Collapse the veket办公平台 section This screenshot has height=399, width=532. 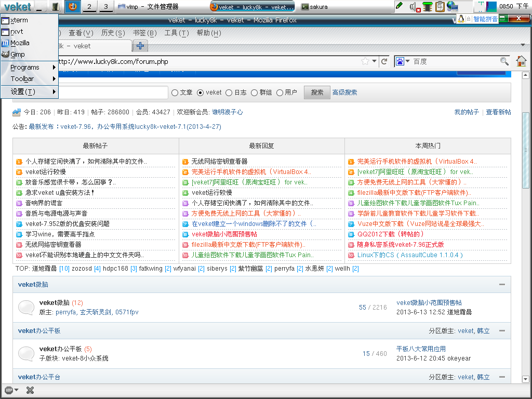[x=502, y=377]
